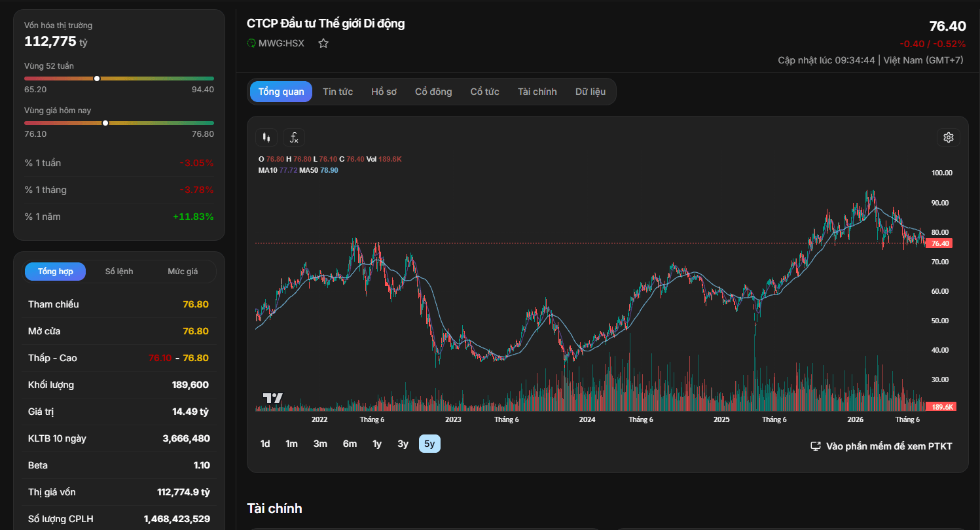
Task: Open chart settings gear icon
Action: (x=949, y=137)
